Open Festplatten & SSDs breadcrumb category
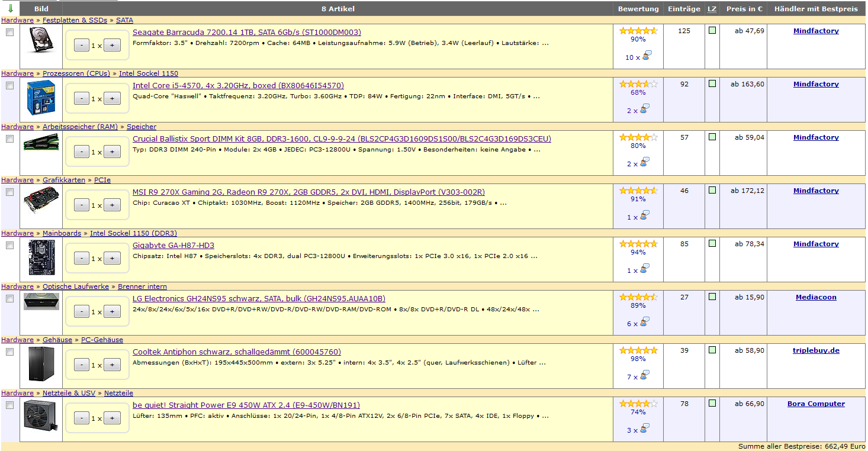868x451 pixels. click(x=75, y=20)
